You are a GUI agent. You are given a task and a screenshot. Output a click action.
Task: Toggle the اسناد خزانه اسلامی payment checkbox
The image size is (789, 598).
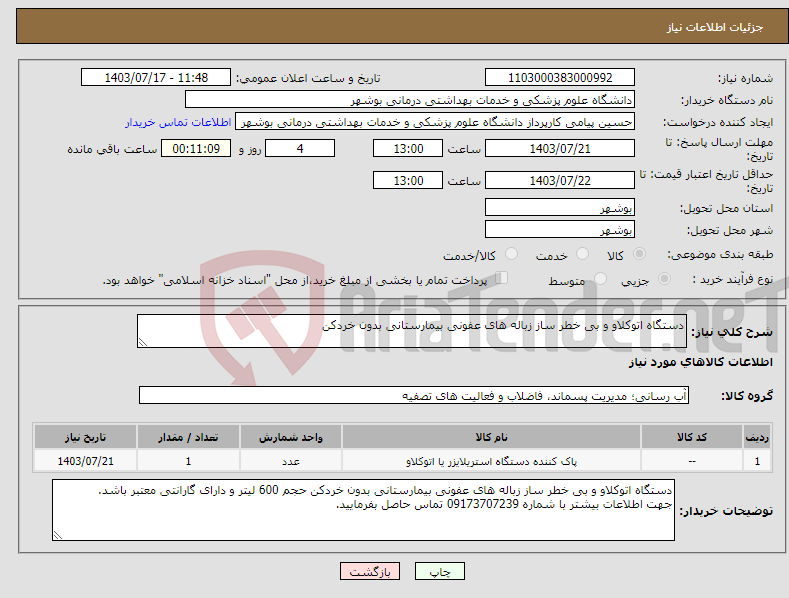[x=502, y=278]
